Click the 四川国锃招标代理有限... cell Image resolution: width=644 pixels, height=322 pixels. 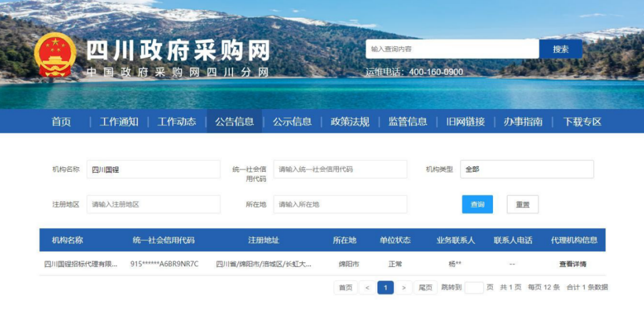80,264
